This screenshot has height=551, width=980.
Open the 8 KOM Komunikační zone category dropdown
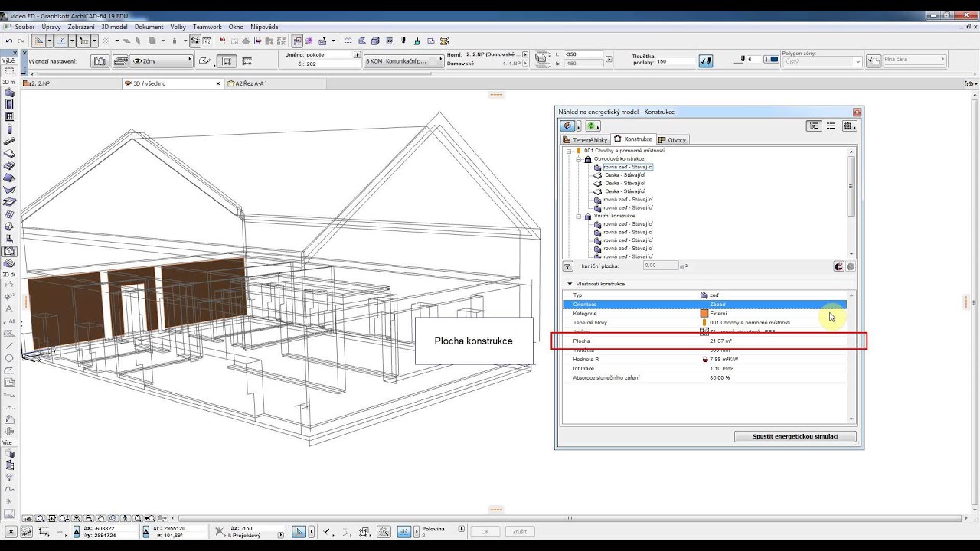tap(403, 60)
